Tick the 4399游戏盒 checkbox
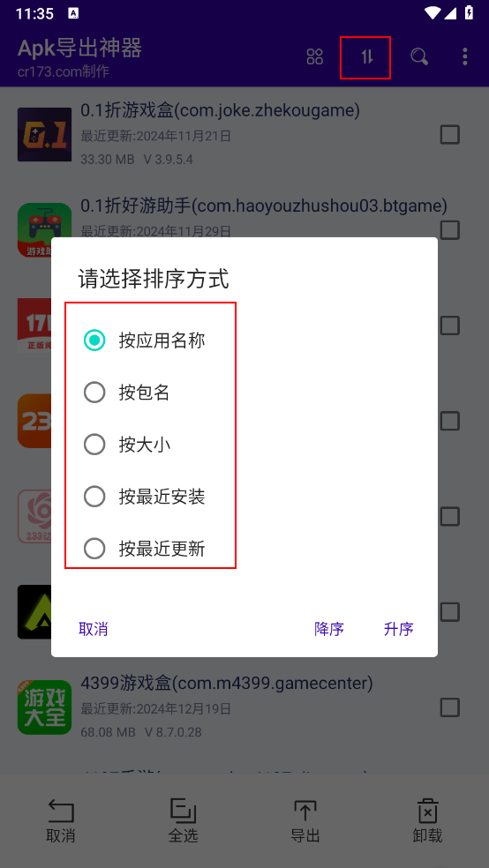 coord(449,707)
